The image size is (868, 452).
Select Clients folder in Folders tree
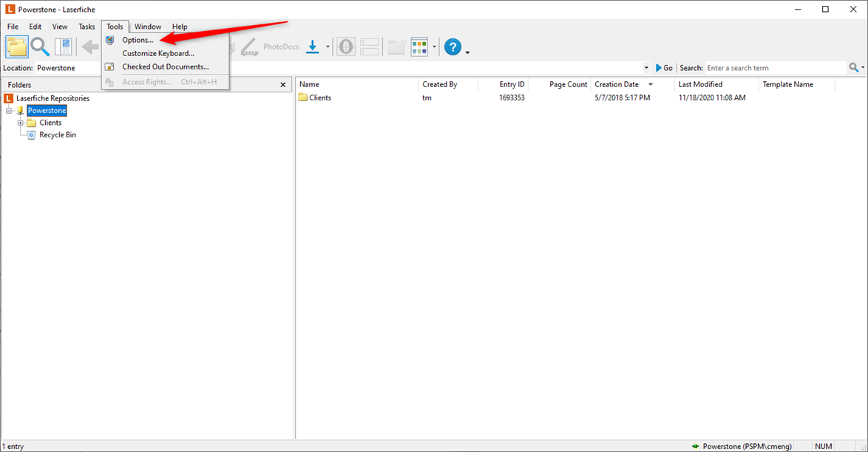click(x=50, y=123)
